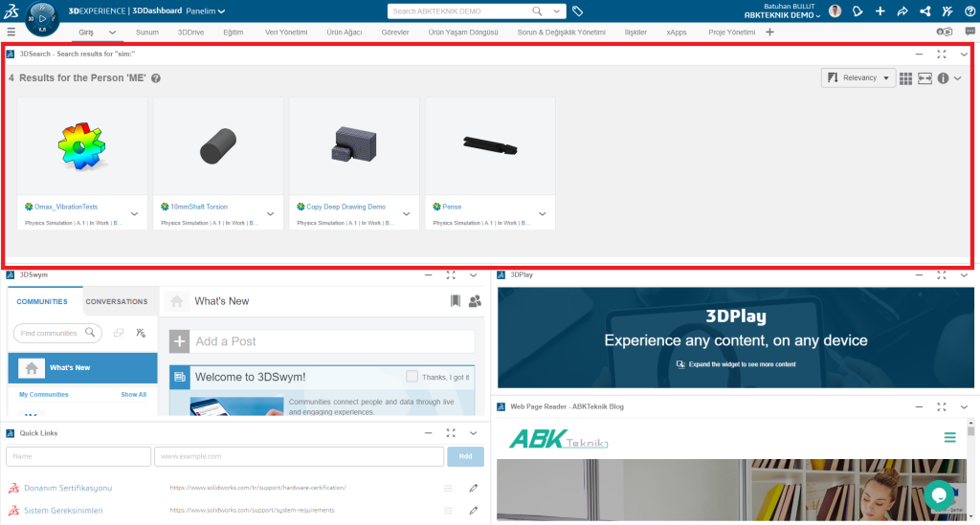Open the Sistem Gereksinimleri link
Image resolution: width=980 pixels, height=525 pixels.
tap(63, 511)
